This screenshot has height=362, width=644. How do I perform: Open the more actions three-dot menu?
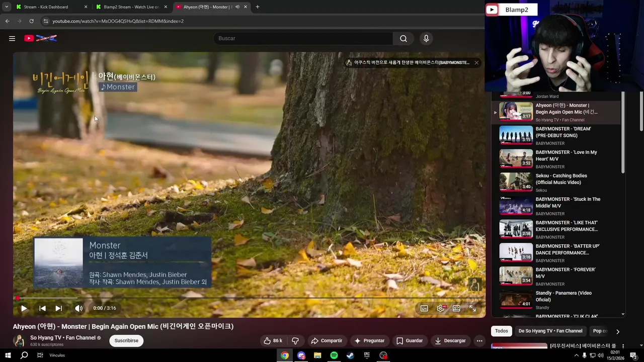(x=479, y=340)
